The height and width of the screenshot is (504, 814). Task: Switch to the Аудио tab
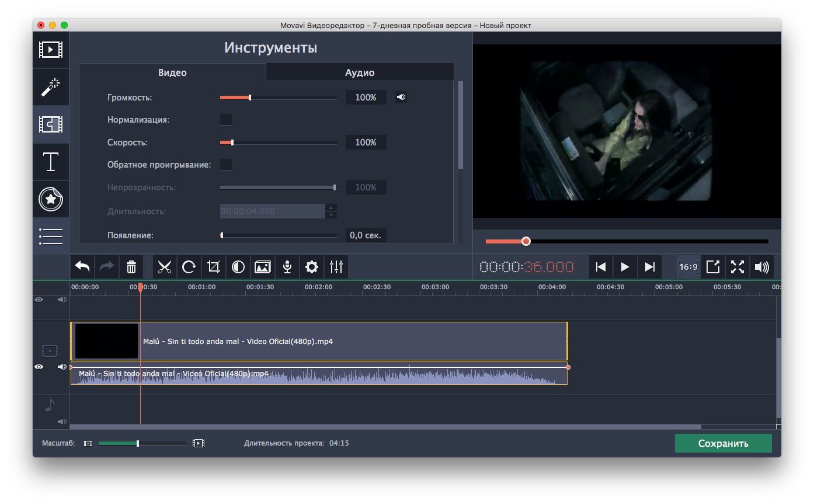(x=360, y=72)
